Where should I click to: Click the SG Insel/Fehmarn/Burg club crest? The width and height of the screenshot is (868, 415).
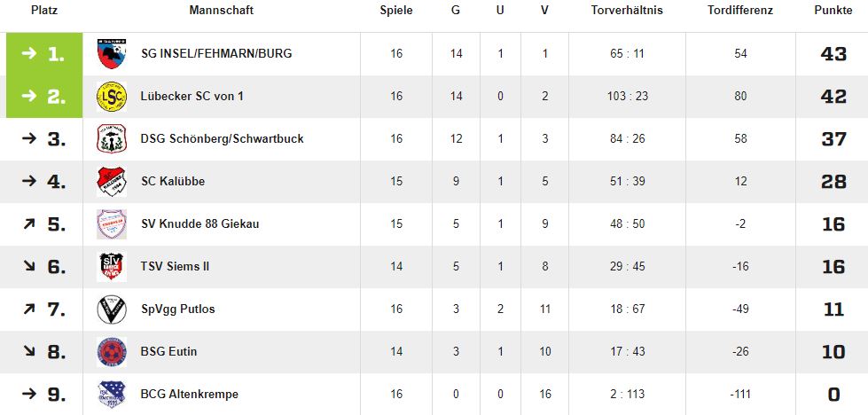[x=111, y=54]
